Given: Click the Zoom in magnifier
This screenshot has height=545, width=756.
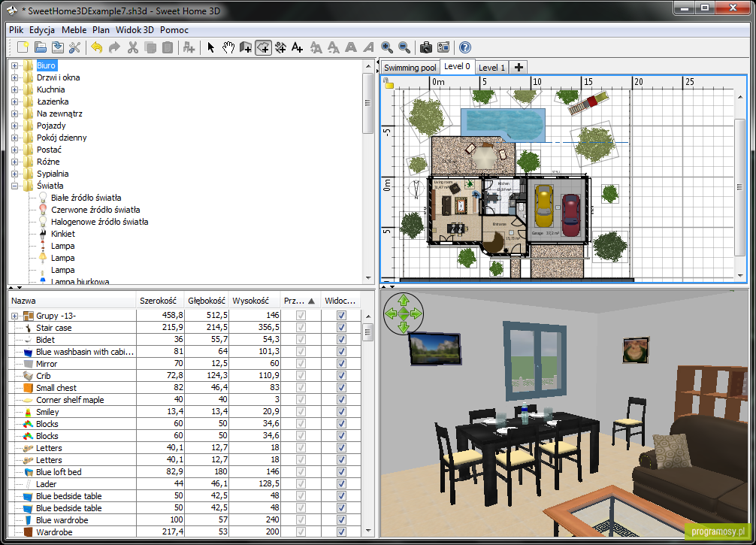Looking at the screenshot, I should (387, 47).
